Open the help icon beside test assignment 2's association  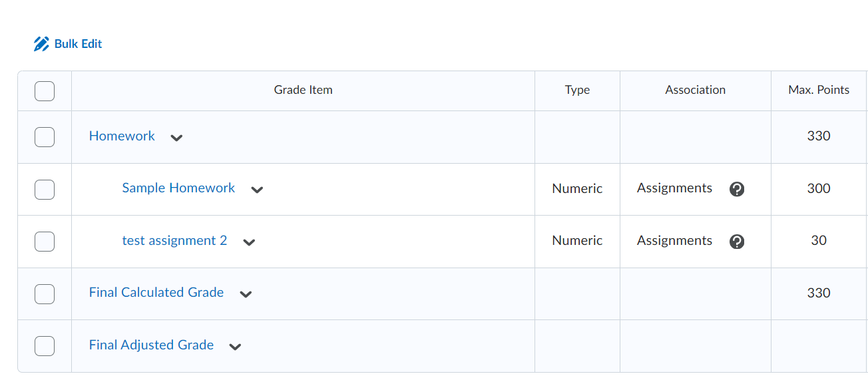tap(736, 241)
